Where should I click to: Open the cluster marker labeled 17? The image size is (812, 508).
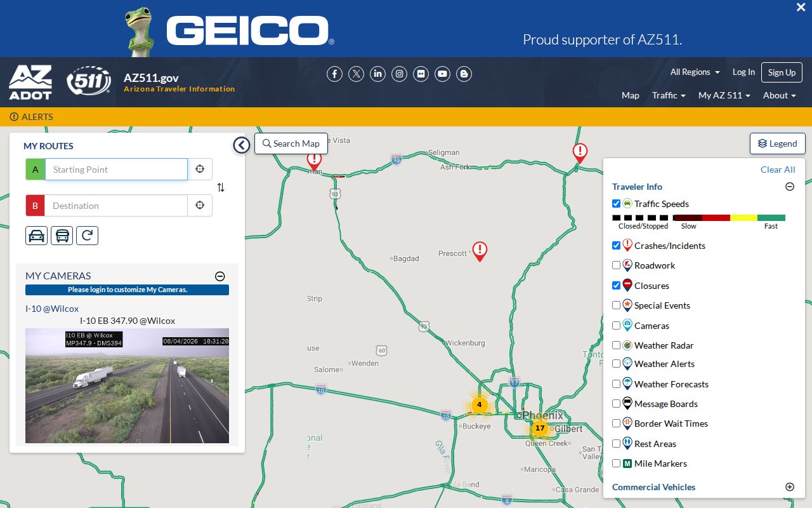pyautogui.click(x=540, y=428)
